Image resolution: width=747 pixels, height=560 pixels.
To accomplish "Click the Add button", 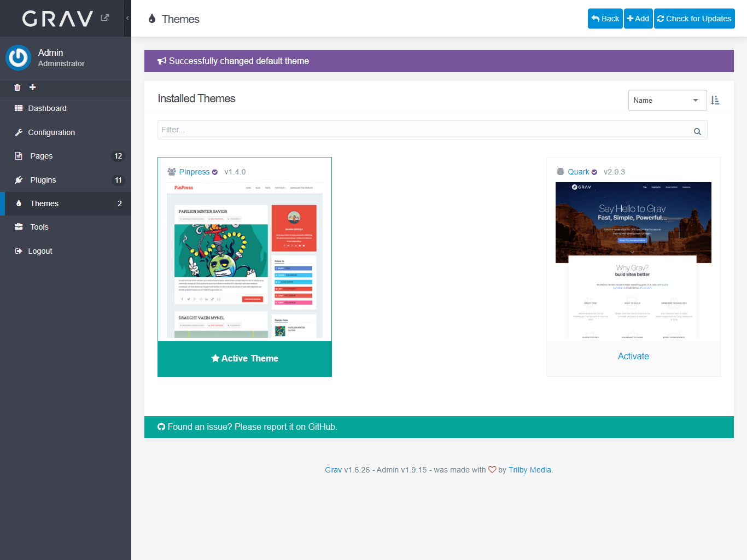I will click(x=638, y=19).
